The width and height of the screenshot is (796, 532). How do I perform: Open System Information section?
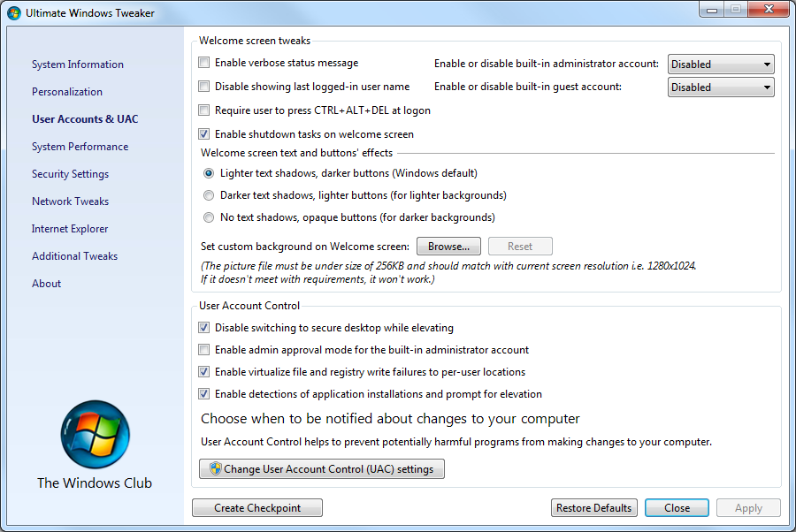tap(78, 65)
